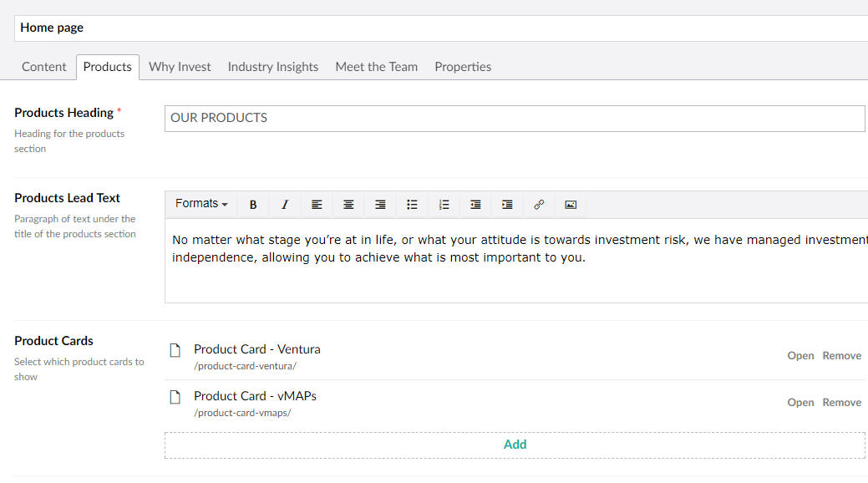Go to the Industry Insights tab
Viewport: 868px width, 483px height.
coord(273,67)
